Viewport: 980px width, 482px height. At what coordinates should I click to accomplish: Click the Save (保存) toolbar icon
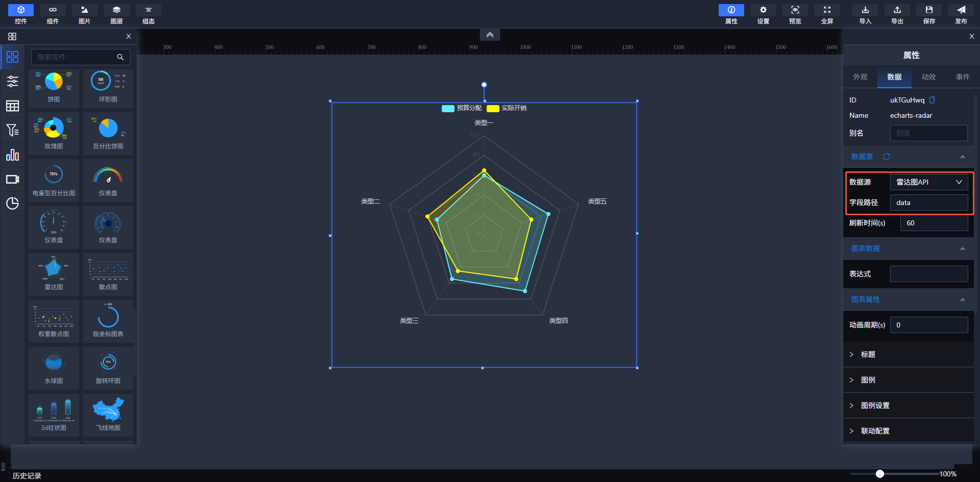pyautogui.click(x=929, y=14)
